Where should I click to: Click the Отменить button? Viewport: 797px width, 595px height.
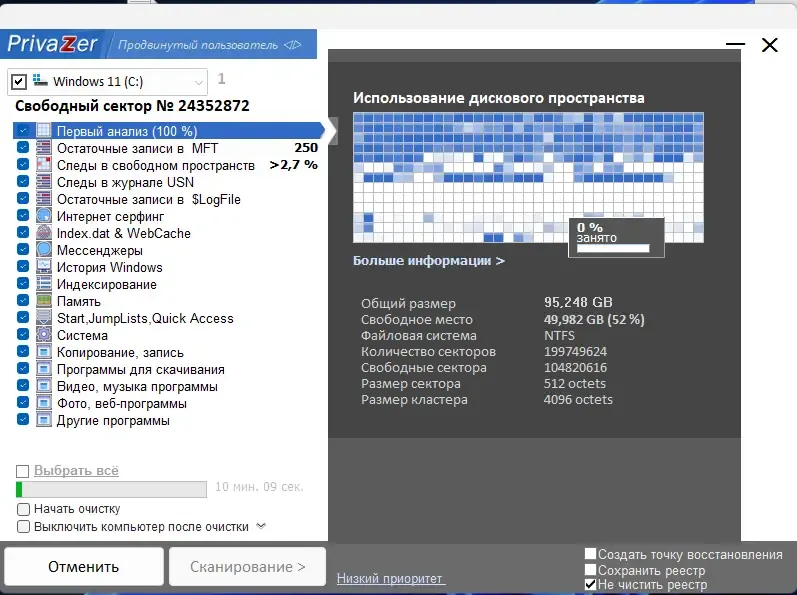(84, 567)
